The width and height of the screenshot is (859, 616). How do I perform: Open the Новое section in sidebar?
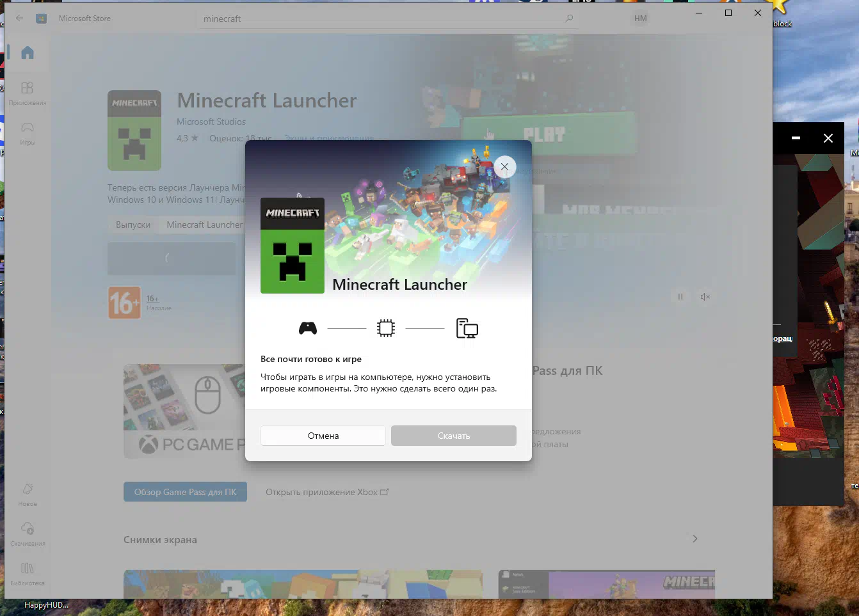[28, 494]
